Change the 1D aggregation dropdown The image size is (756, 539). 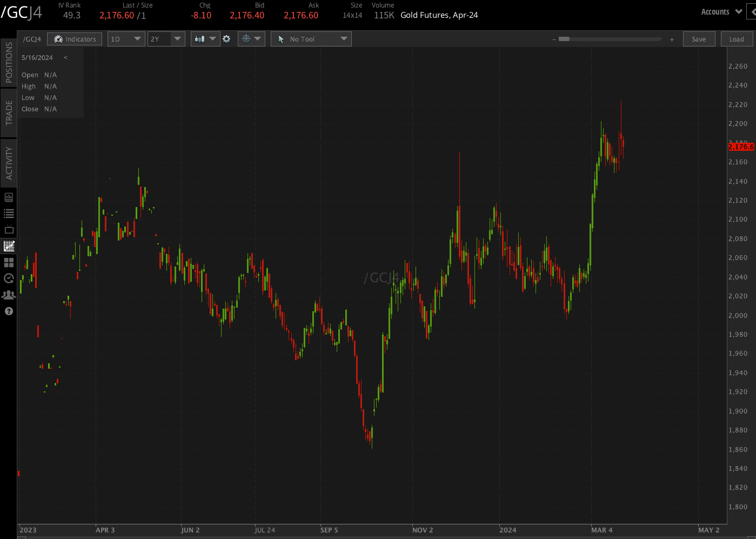[126, 38]
